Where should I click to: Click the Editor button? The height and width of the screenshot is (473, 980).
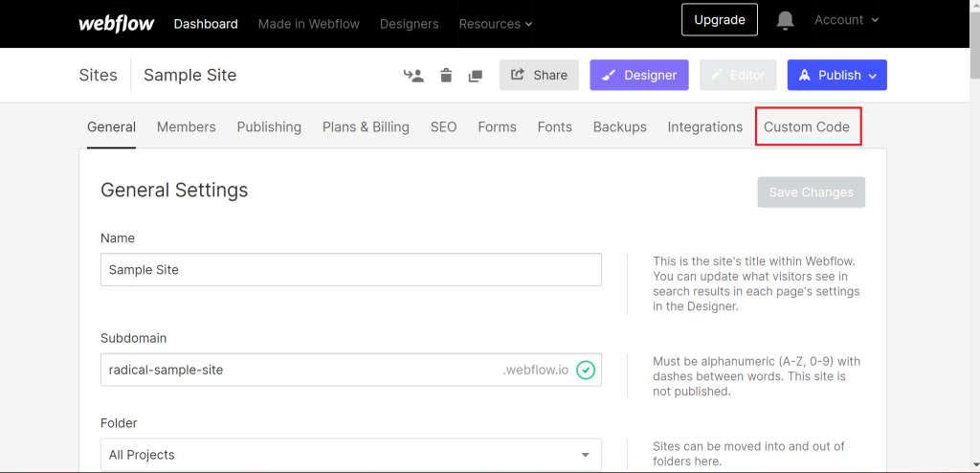point(738,75)
